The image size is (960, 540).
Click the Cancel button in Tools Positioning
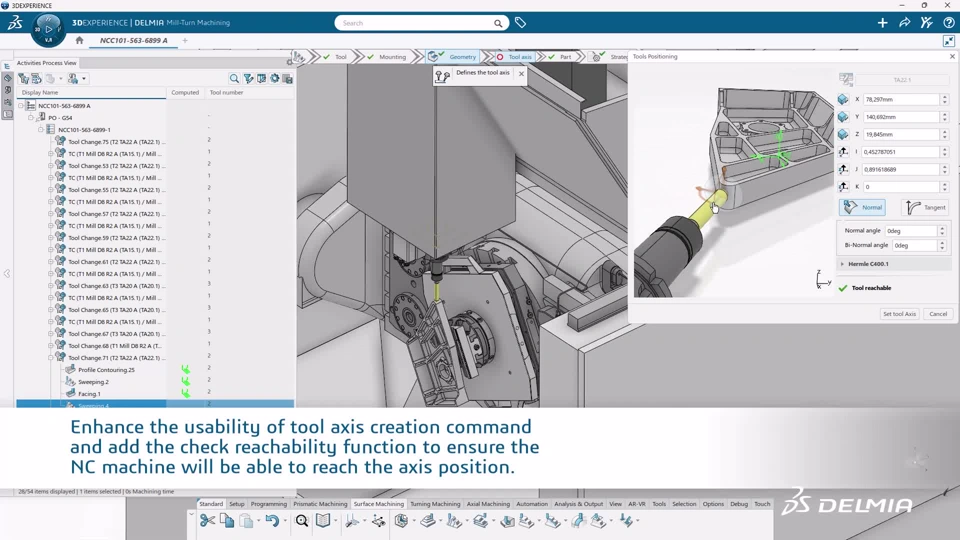pyautogui.click(x=938, y=314)
